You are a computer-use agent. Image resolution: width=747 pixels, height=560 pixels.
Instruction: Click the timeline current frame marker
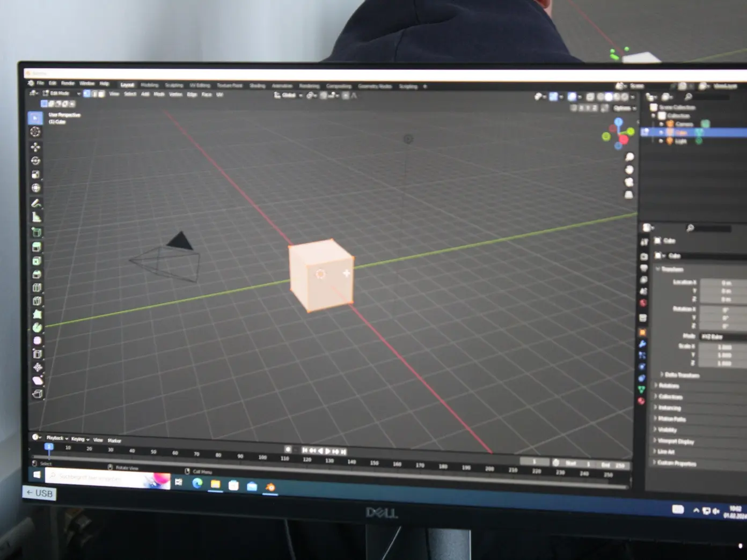(49, 447)
